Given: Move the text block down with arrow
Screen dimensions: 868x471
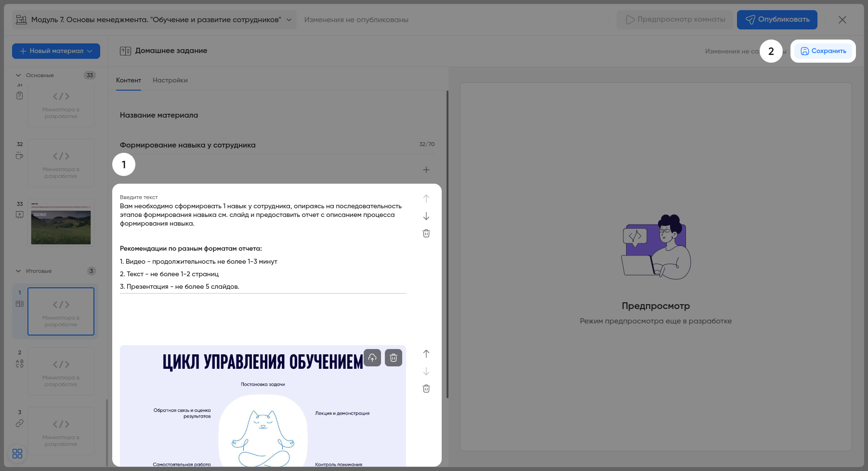Looking at the screenshot, I should click(426, 216).
